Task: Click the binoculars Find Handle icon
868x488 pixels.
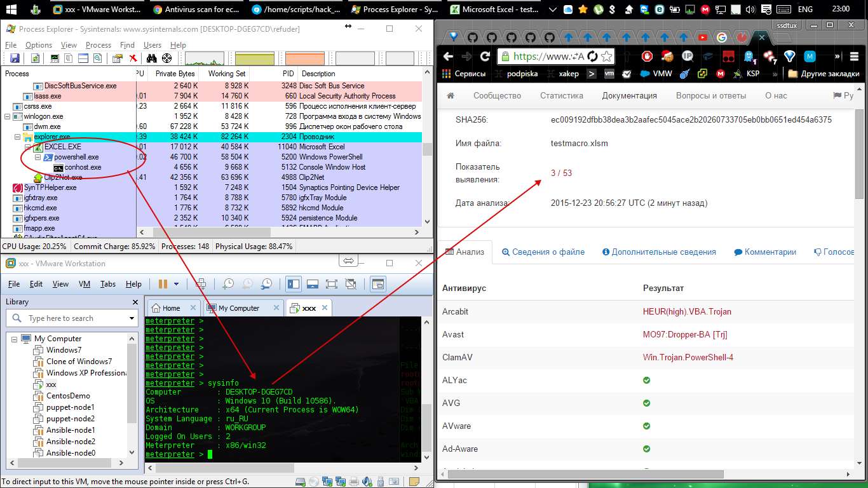Action: click(x=151, y=58)
